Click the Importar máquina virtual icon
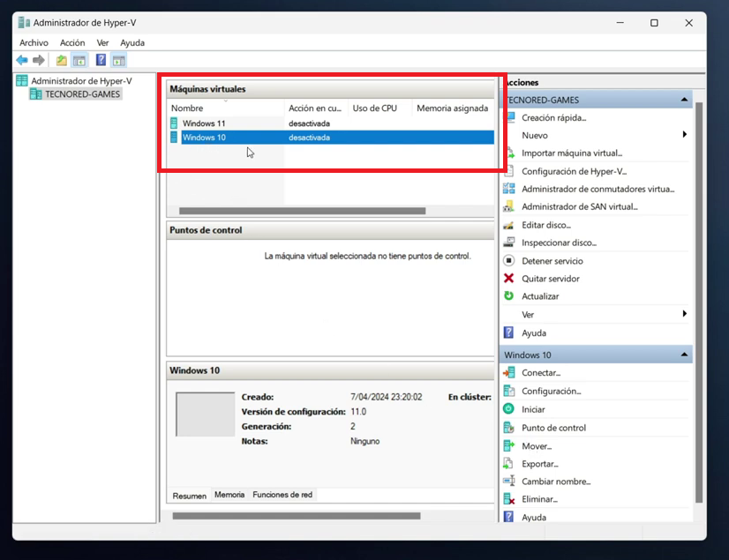 click(x=509, y=153)
